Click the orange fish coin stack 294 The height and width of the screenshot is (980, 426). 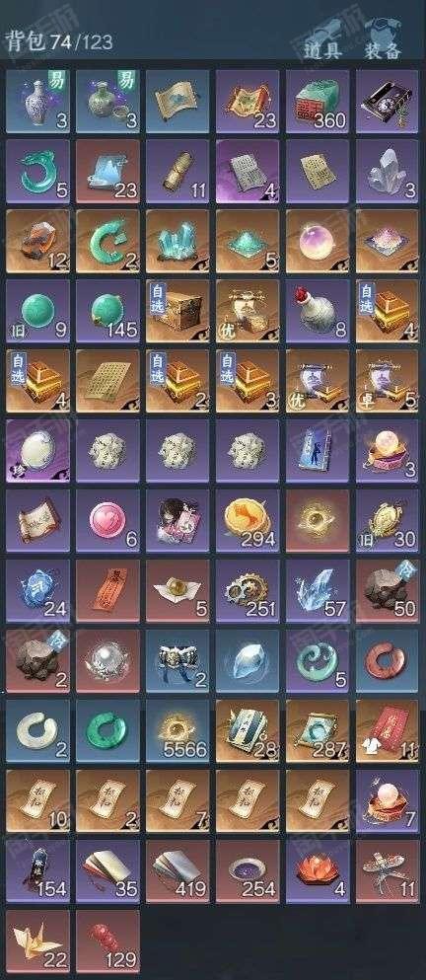point(248,520)
